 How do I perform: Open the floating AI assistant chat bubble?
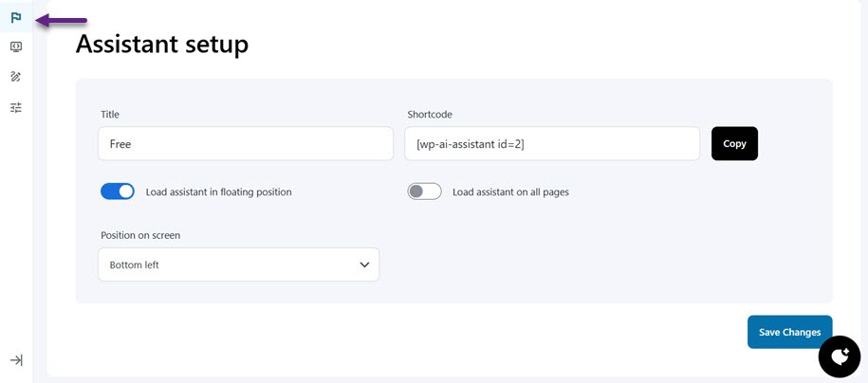click(x=840, y=356)
